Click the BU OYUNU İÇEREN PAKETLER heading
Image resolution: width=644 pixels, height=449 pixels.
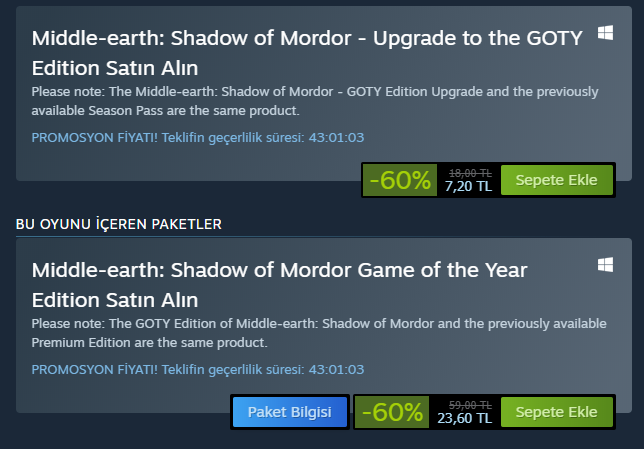(x=119, y=223)
